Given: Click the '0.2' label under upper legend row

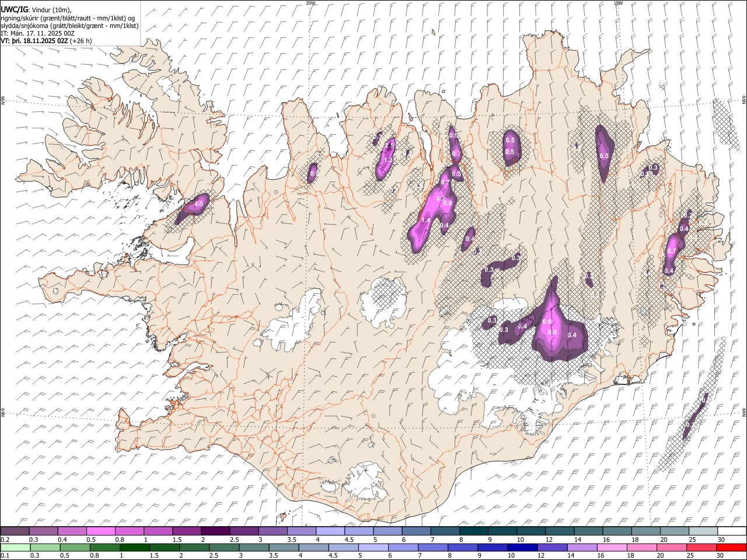Looking at the screenshot, I should click(x=4, y=540).
